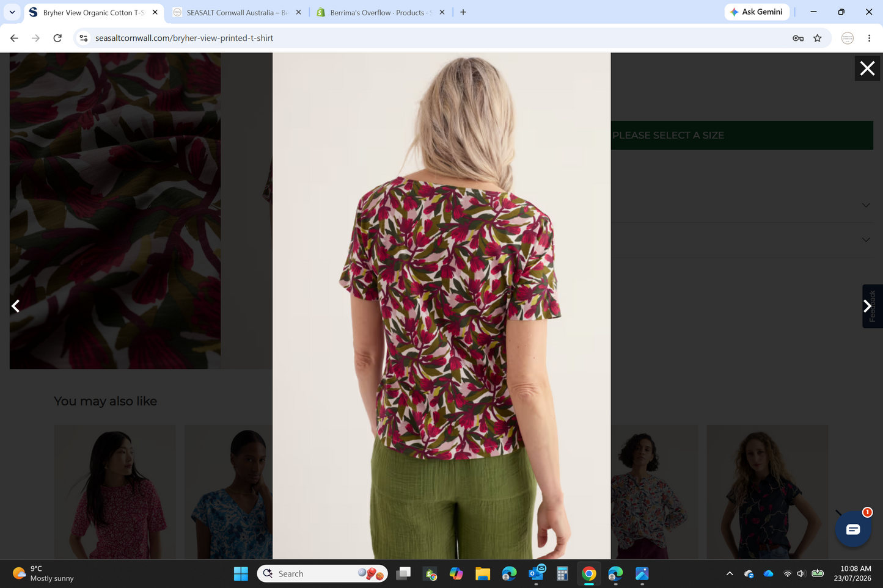This screenshot has width=883, height=588.
Task: Open the white floral blouse recommendation
Action: coord(654,492)
